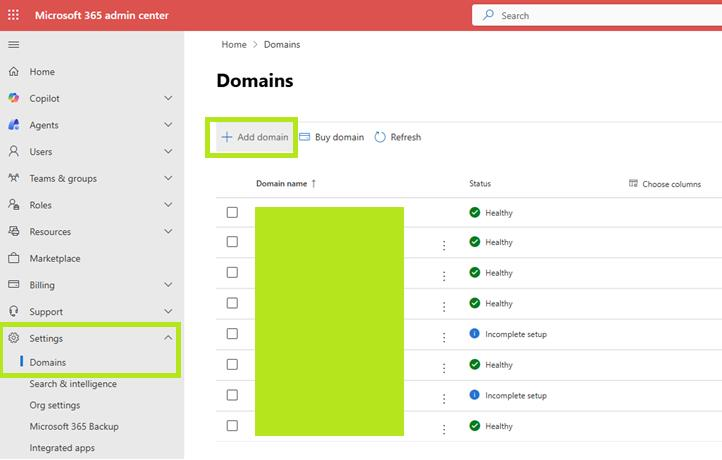Click the Teams & groups icon

pyautogui.click(x=14, y=178)
